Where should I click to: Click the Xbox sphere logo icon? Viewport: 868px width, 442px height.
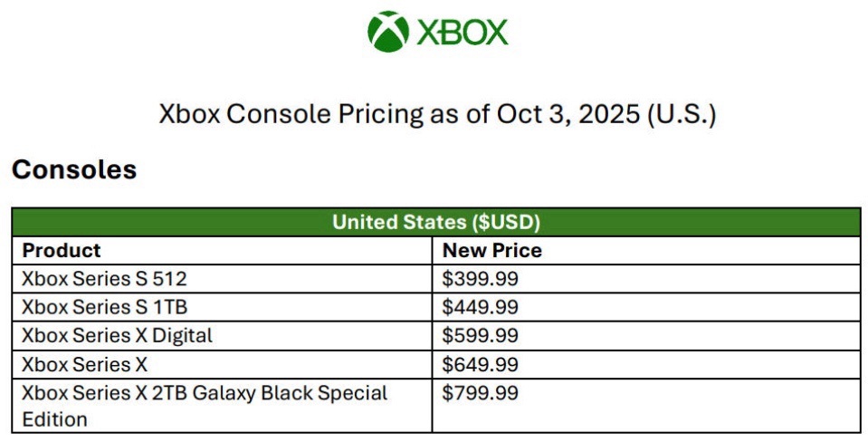coord(388,32)
